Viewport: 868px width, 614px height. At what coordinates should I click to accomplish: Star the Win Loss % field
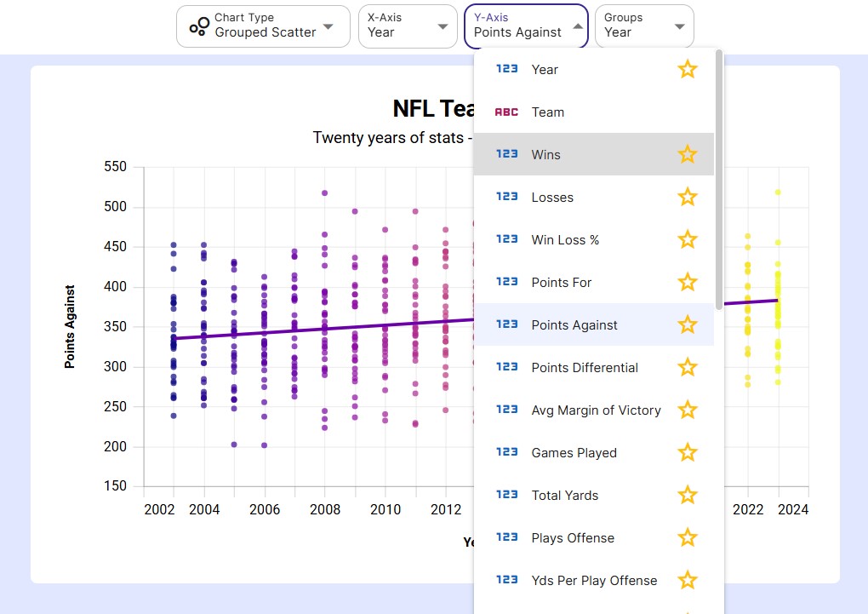(687, 240)
